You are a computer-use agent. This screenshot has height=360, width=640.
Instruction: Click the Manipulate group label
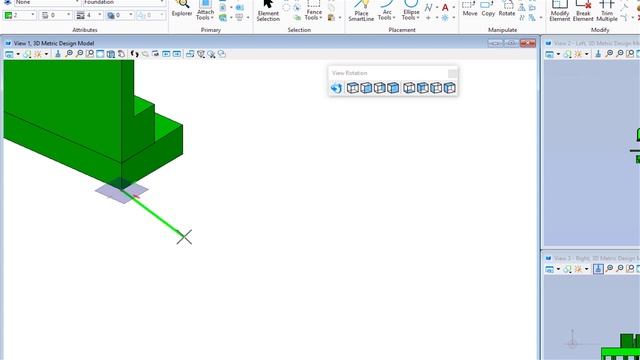pyautogui.click(x=502, y=30)
